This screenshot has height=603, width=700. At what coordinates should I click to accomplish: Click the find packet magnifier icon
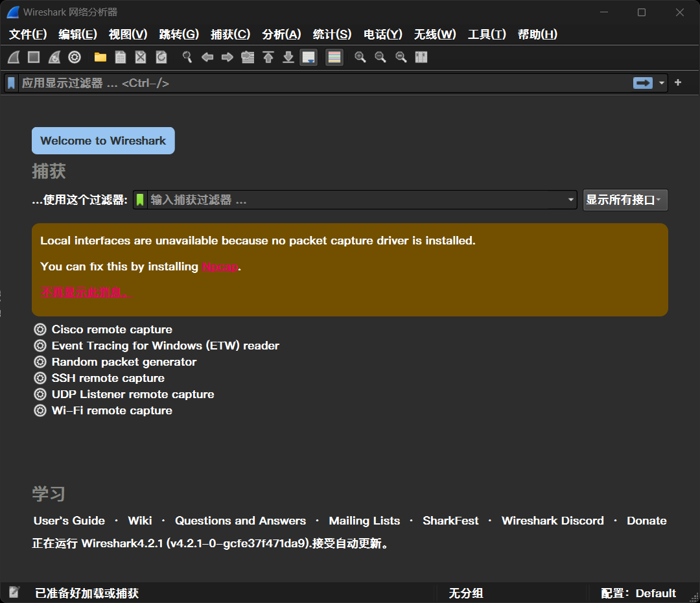[187, 57]
